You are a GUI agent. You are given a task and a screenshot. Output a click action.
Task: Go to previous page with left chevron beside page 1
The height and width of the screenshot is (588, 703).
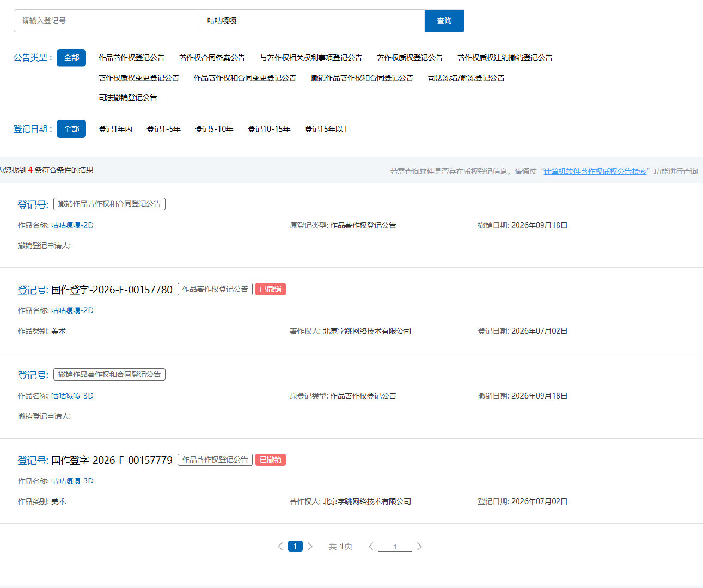click(280, 546)
